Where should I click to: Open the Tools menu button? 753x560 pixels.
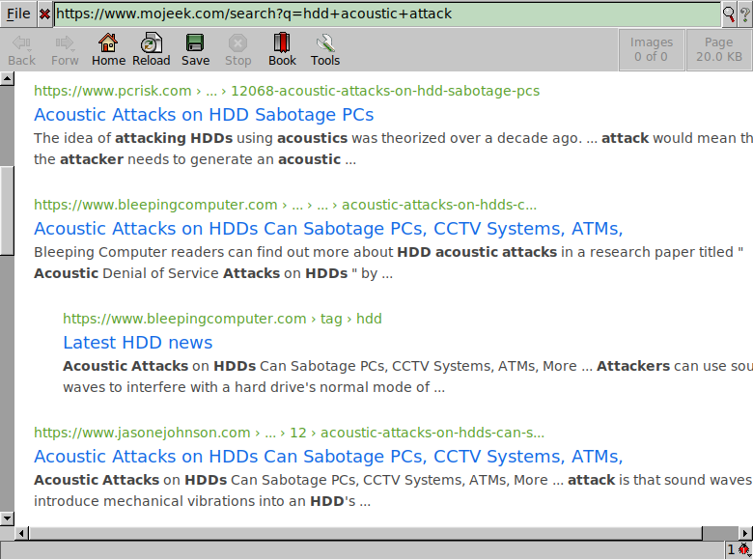click(x=325, y=50)
